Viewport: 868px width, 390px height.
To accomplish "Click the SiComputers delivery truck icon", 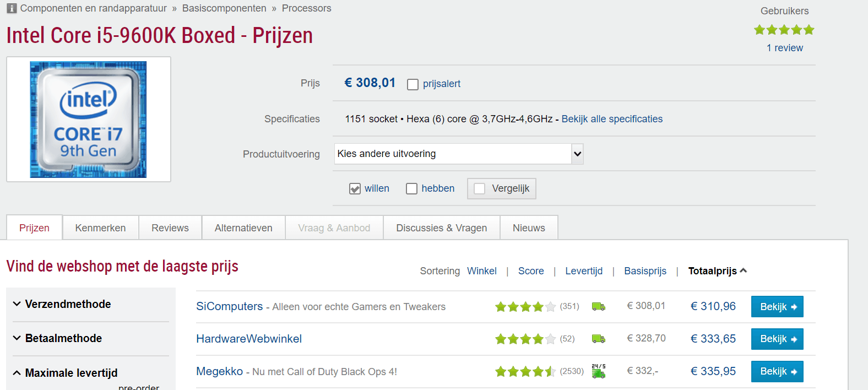I will pyautogui.click(x=599, y=306).
